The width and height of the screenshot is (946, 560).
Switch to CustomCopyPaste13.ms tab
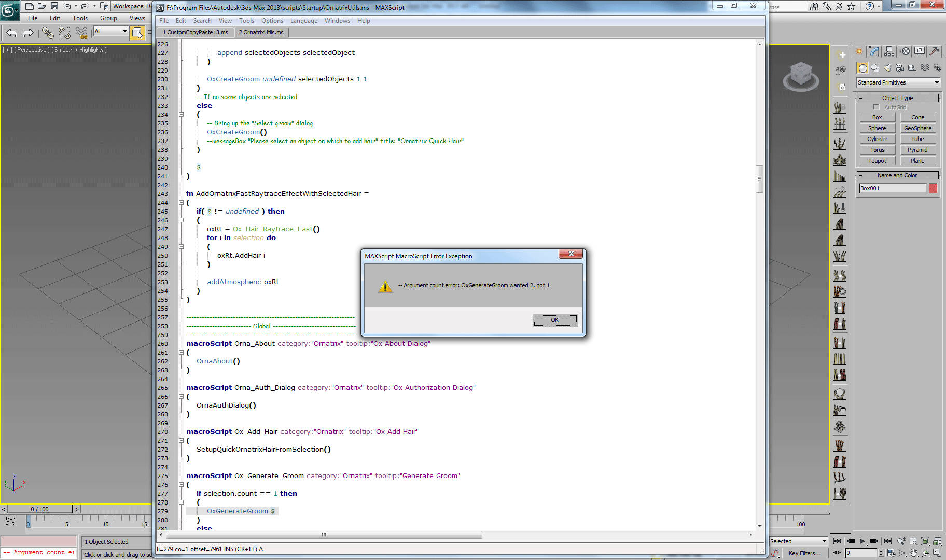[x=196, y=32]
